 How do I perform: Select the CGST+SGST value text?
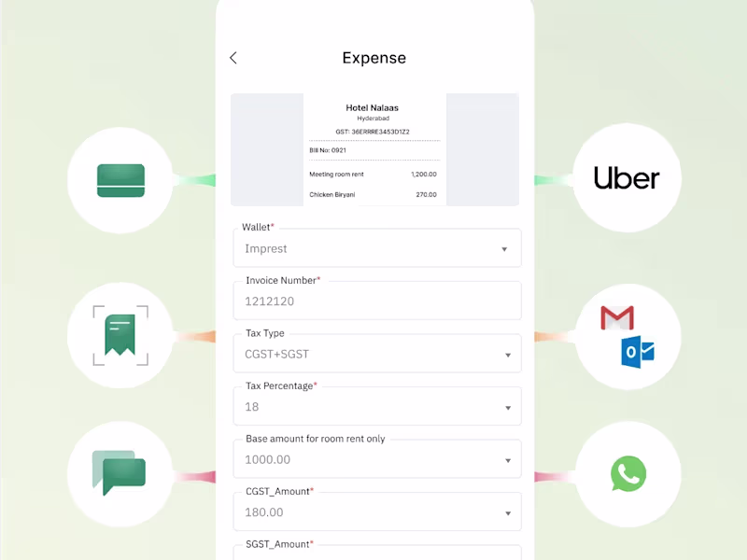[x=276, y=355]
